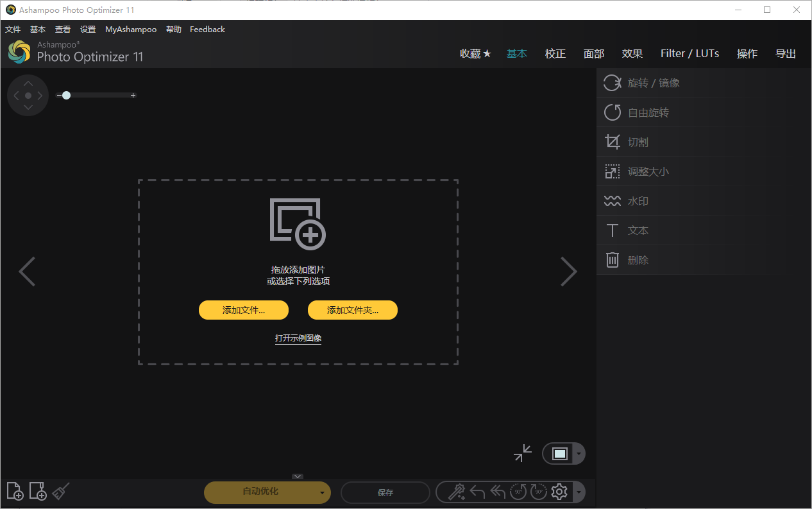Click the 删除 (Delete) trash icon
Viewport: 812px width, 509px height.
tap(613, 259)
